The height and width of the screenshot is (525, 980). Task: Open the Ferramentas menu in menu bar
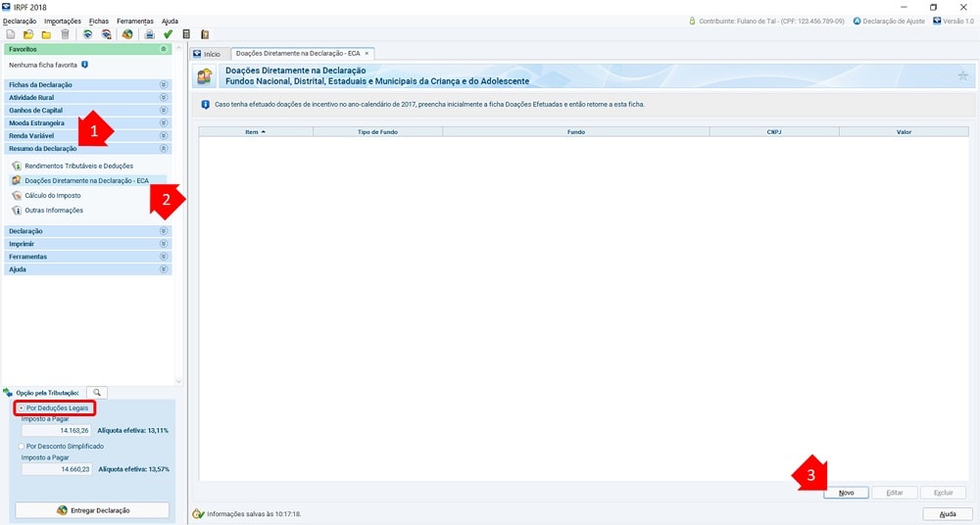(x=134, y=21)
